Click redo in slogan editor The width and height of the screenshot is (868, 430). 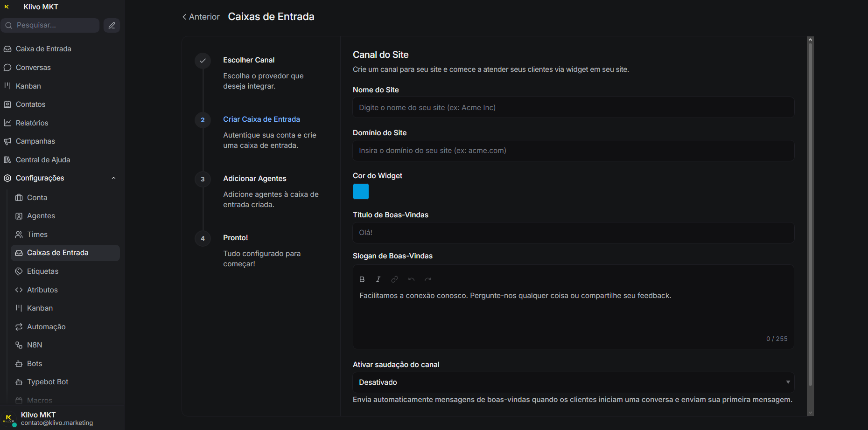[428, 279]
